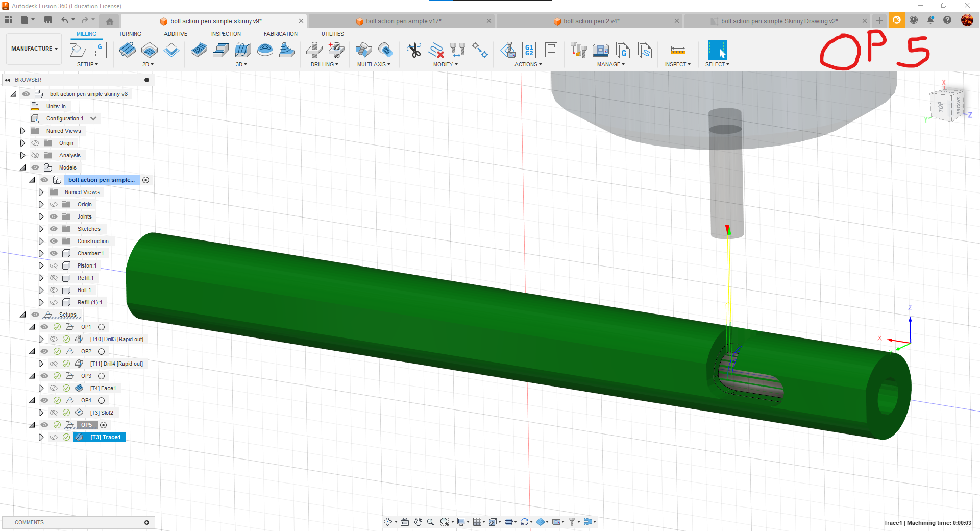This screenshot has width=980, height=531.
Task: Switch to the FABRICATION ribbon tab
Action: (281, 34)
